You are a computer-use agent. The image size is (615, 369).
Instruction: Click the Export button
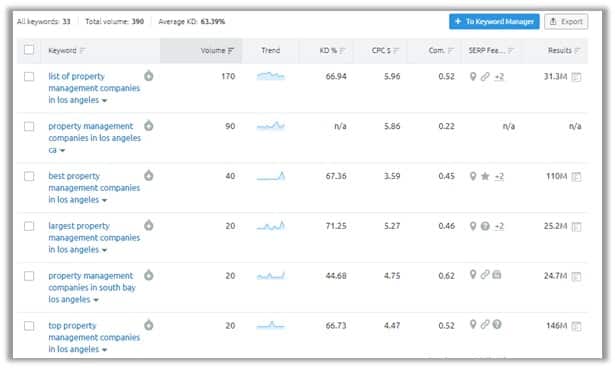566,22
